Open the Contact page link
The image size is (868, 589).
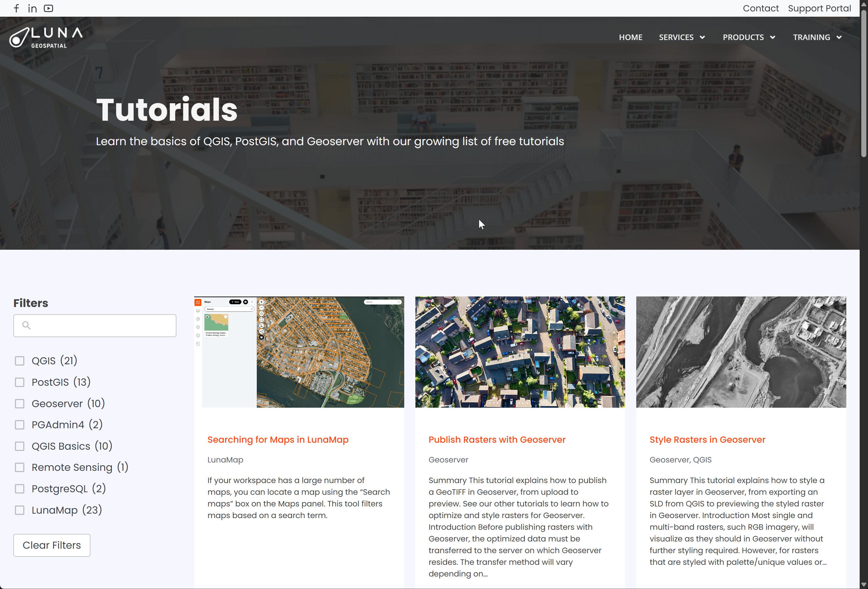click(x=760, y=8)
